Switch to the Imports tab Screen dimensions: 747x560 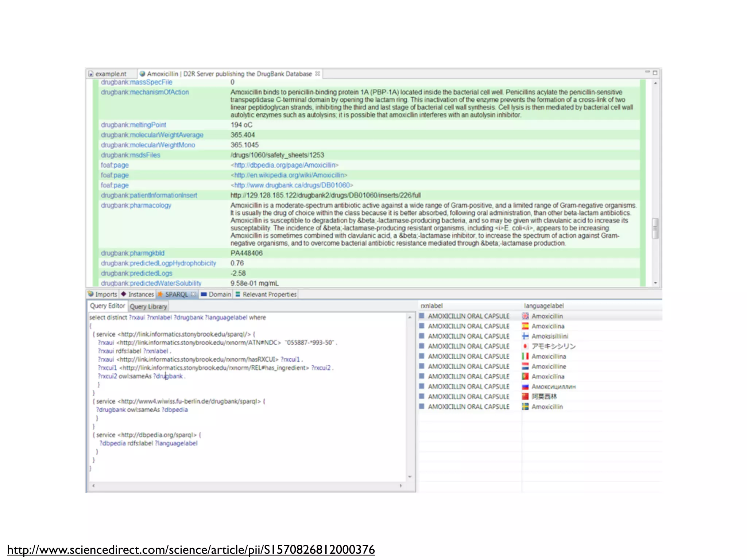(103, 294)
